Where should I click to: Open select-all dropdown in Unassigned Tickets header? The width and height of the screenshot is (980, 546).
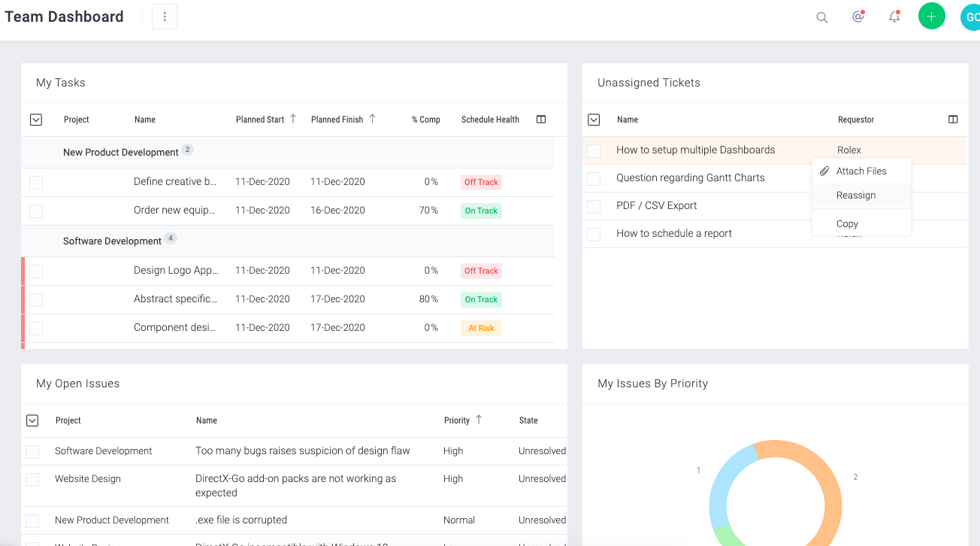pyautogui.click(x=594, y=120)
